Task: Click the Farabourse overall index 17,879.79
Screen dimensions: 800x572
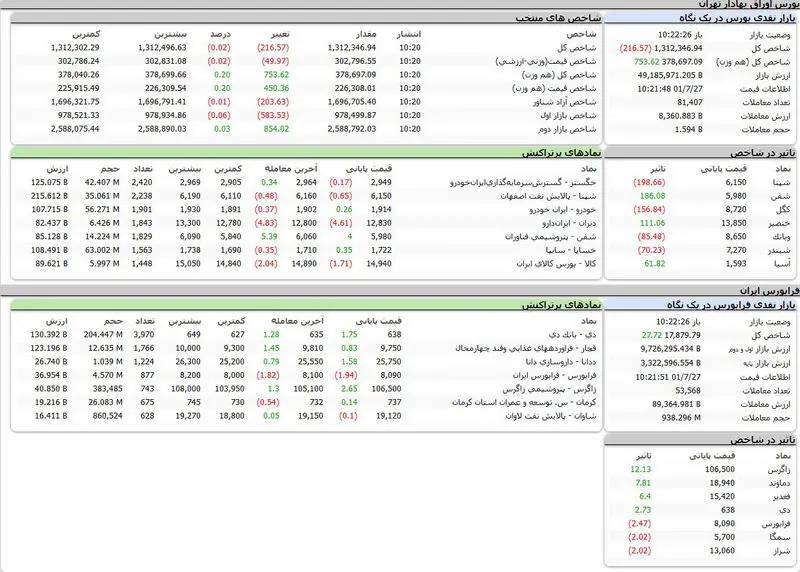Action: click(683, 335)
